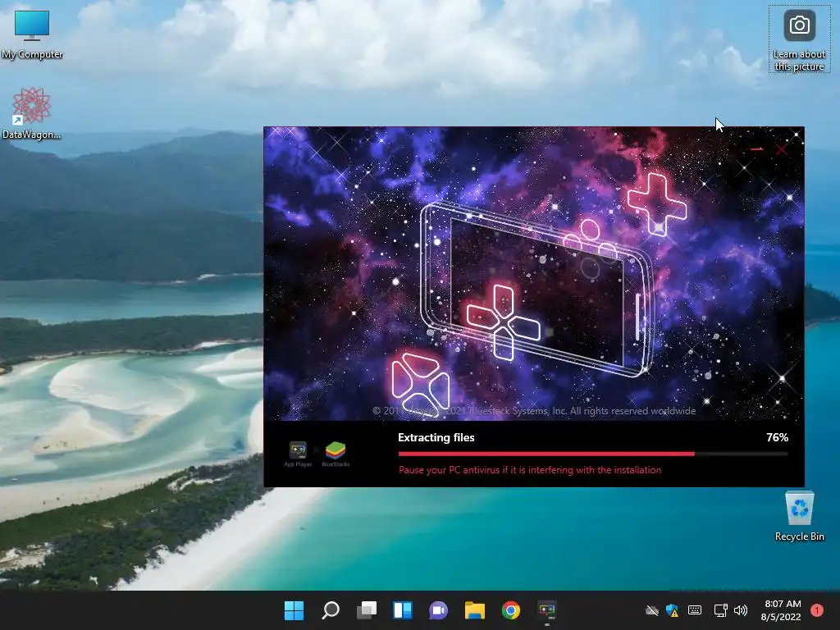Image resolution: width=840 pixels, height=630 pixels.
Task: Open the Widgets panel from taskbar
Action: (402, 610)
